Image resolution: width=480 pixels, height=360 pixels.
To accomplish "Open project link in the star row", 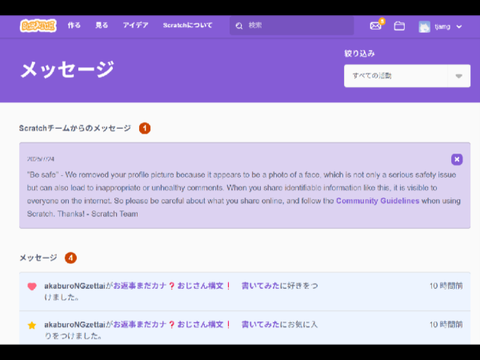I will [x=196, y=325].
